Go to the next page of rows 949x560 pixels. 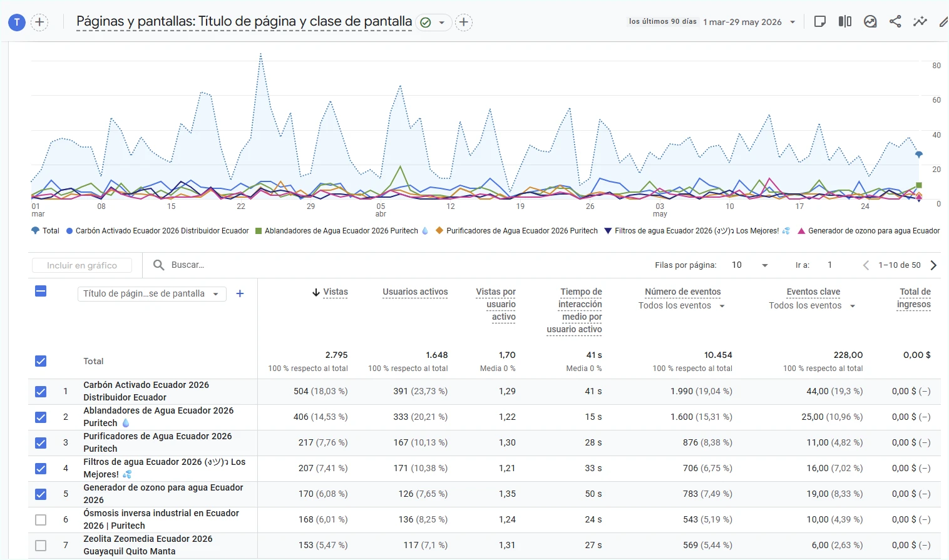pyautogui.click(x=933, y=265)
